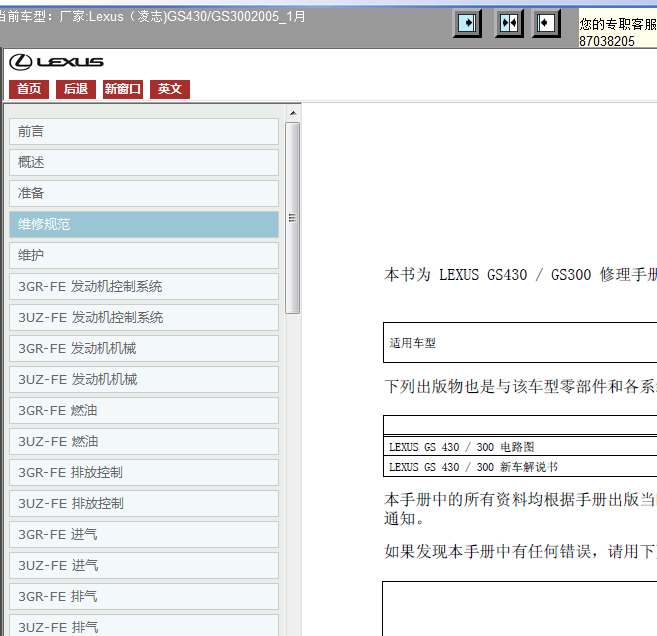Screen dimensions: 657x636
Task: Open 3GR-FE 进气 section
Action: (144, 535)
